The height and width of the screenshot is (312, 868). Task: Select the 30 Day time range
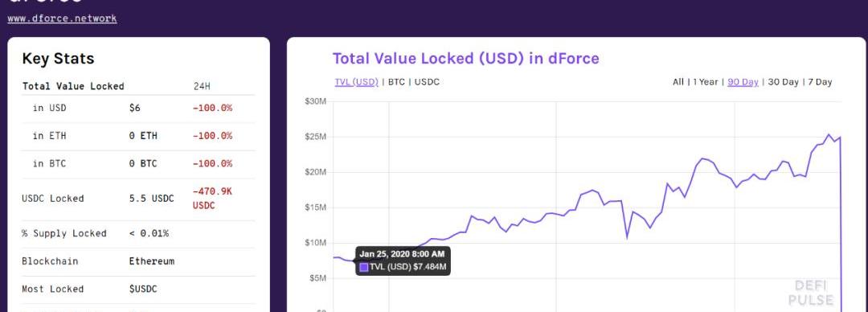click(784, 82)
